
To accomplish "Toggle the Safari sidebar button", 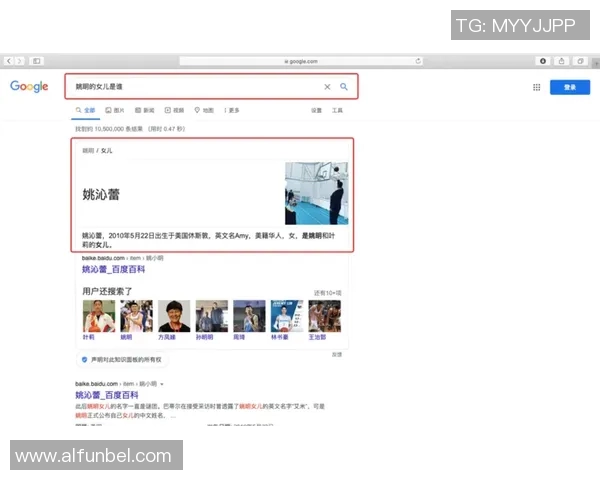I will tap(36, 61).
